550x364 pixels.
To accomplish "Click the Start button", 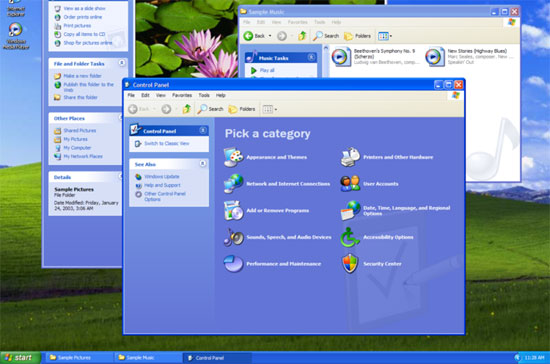I will tap(20, 357).
